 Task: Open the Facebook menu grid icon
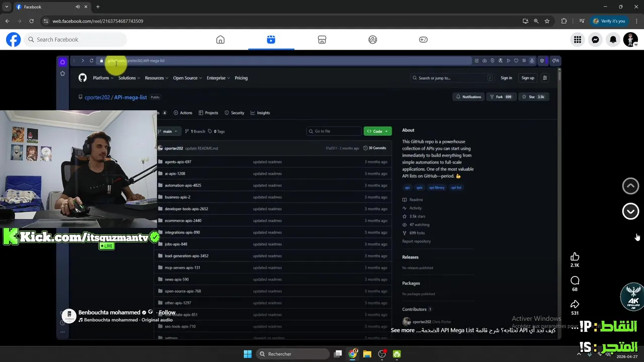coord(578,40)
